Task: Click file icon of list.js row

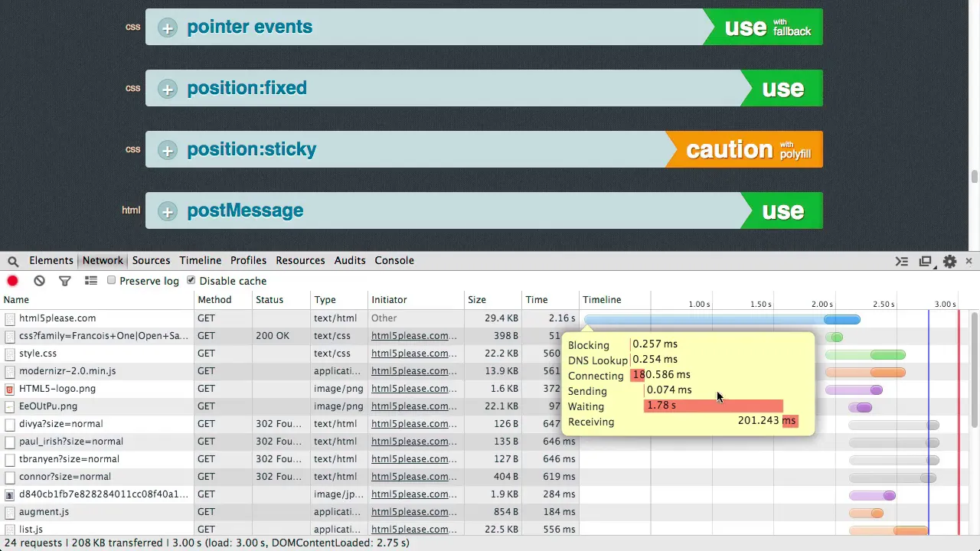Action: click(x=10, y=530)
